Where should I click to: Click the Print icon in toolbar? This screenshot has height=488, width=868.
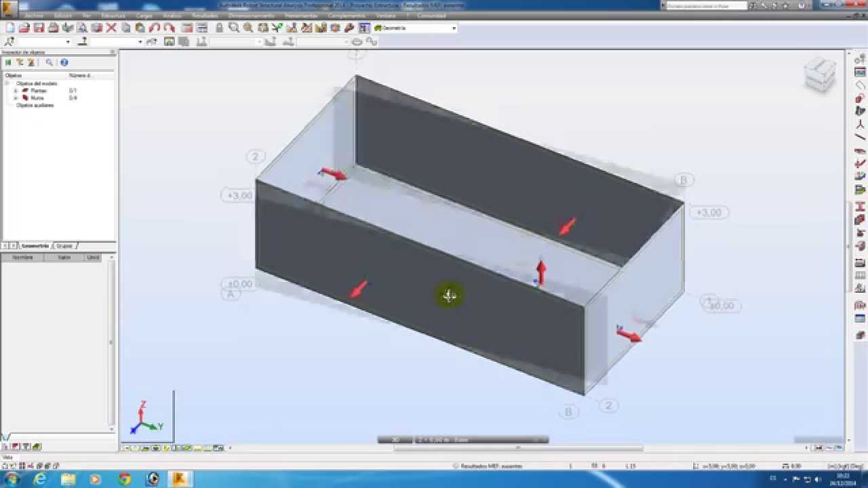click(x=53, y=28)
